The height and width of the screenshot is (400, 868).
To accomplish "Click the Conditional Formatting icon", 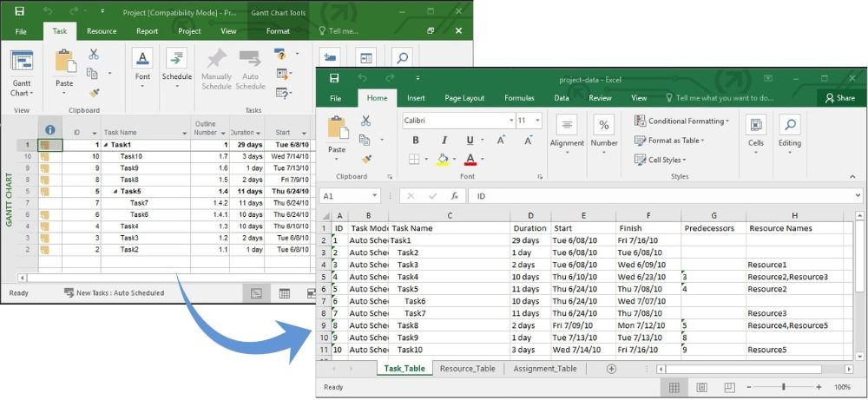I will [x=641, y=121].
